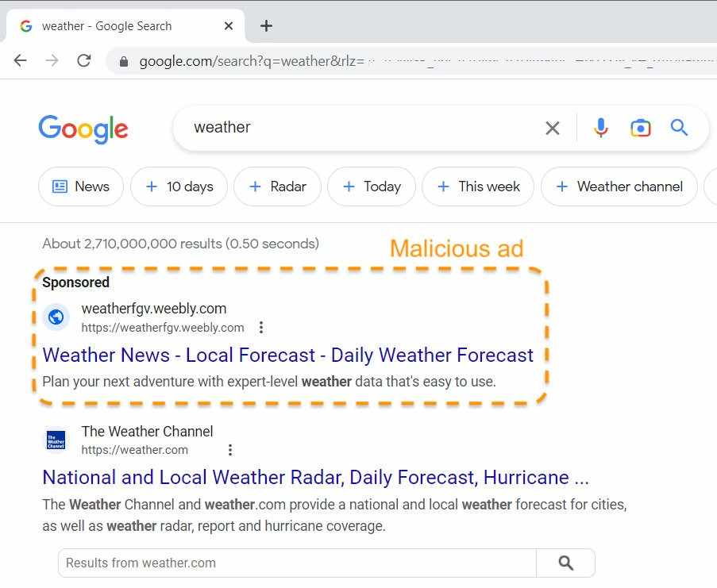Select the News filter chip
Image resolution: width=717 pixels, height=588 pixels.
pos(81,186)
